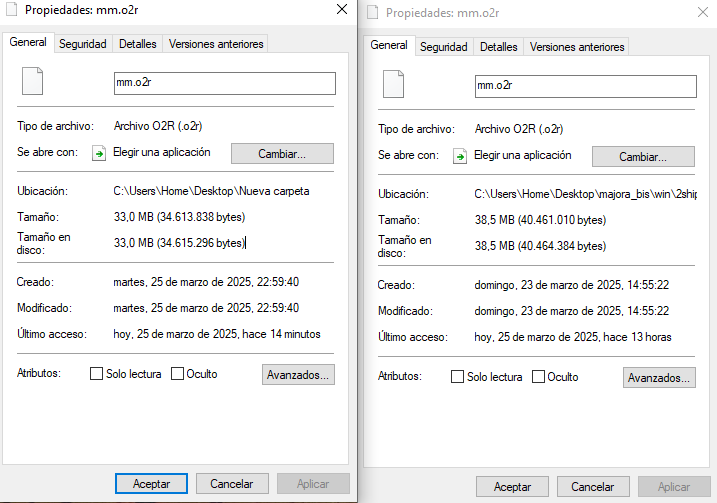Screen dimensions: 717x503
Task: Enable Solo lectura checkbox in left window
Action: [96, 374]
